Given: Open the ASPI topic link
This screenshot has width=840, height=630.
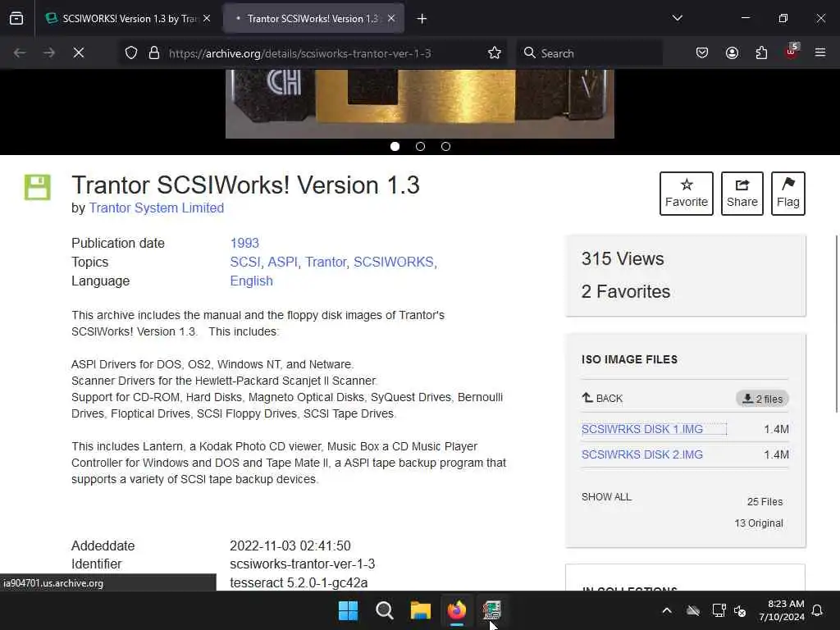Looking at the screenshot, I should [283, 262].
